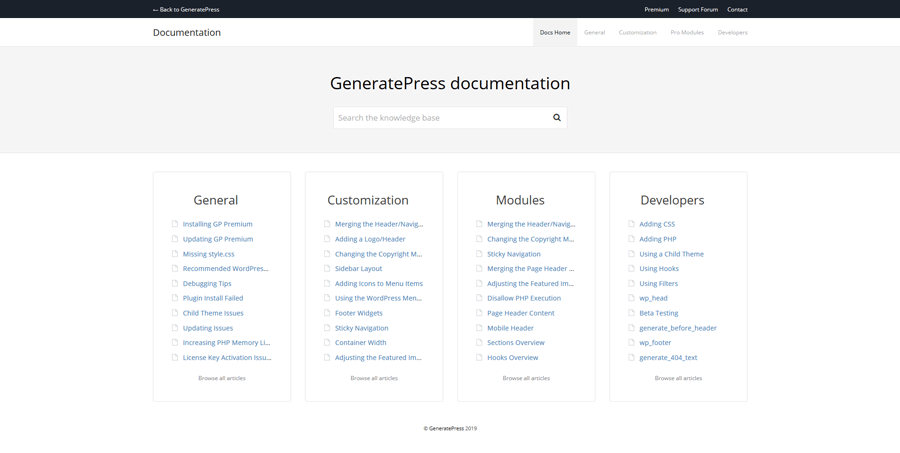Click document icon beside Using Hooks
This screenshot has width=900, height=453.
631,268
